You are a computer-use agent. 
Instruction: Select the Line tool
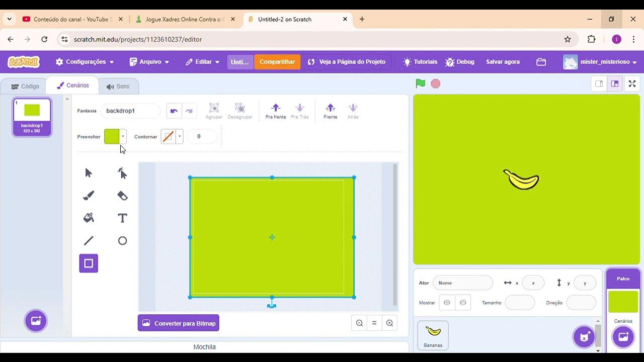click(x=89, y=241)
